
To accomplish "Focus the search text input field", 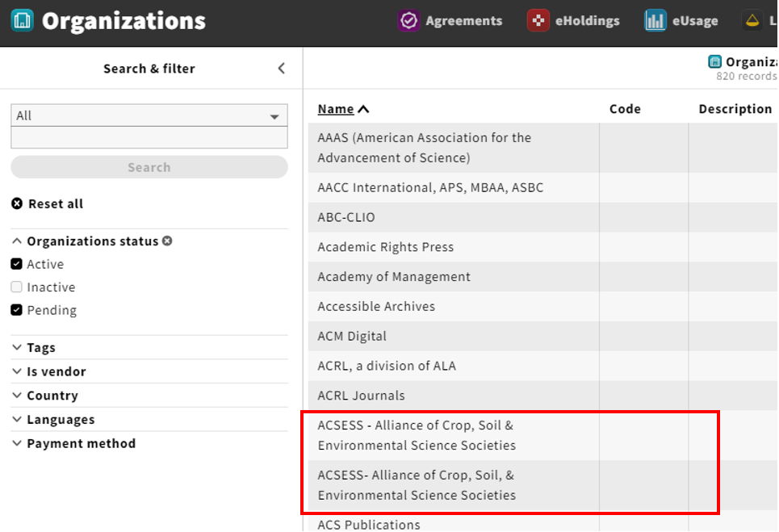I will pyautogui.click(x=149, y=137).
